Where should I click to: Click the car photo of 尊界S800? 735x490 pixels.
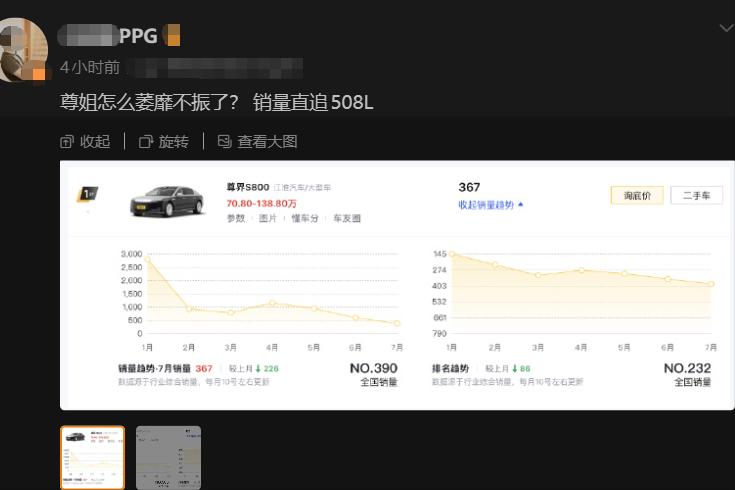point(166,202)
